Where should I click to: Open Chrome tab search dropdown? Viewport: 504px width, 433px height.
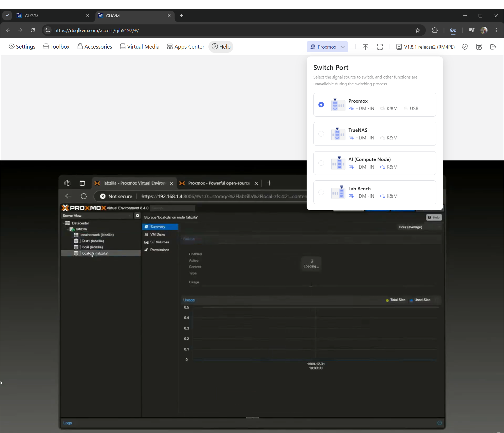(x=7, y=16)
